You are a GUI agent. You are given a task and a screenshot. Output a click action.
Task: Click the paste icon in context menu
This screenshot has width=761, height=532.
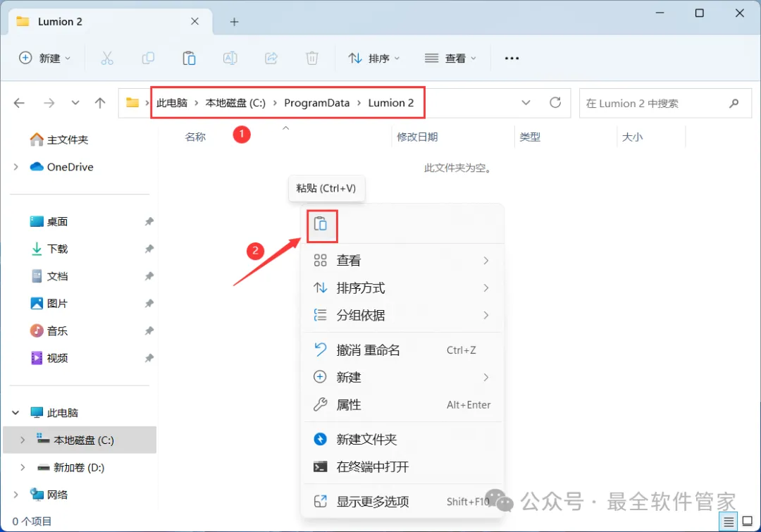tap(321, 224)
